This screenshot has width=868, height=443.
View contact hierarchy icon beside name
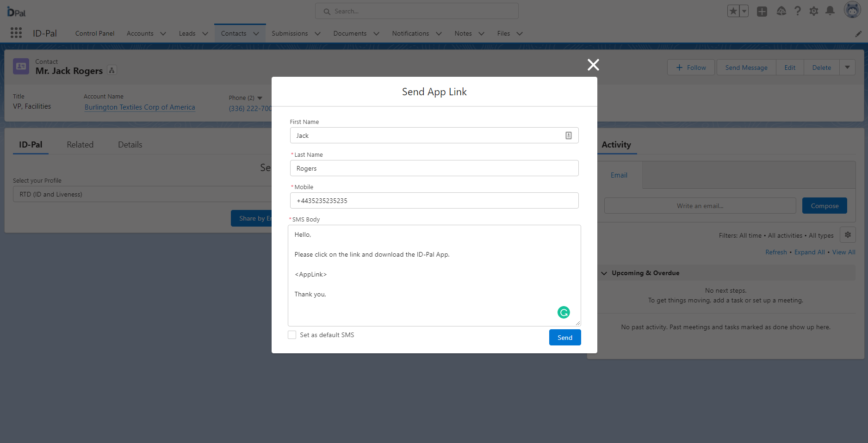(112, 70)
